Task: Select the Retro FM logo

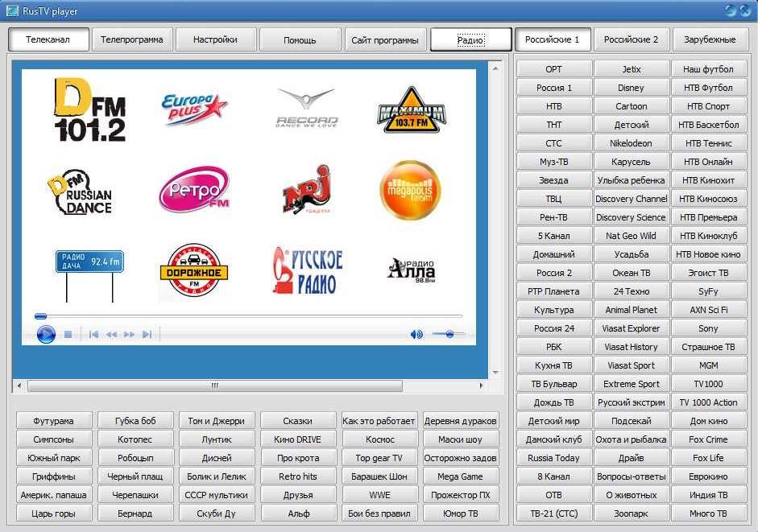Action: 193,191
